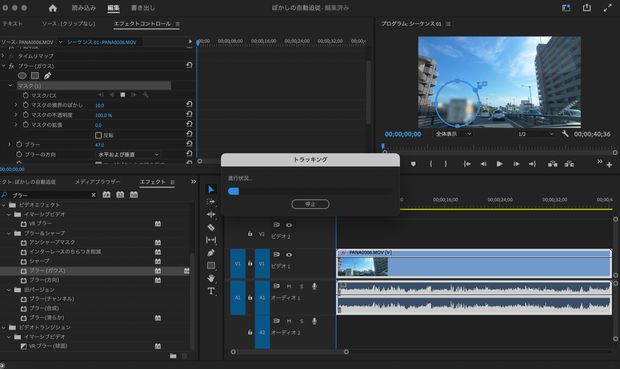
Task: Open the playback resolution 1/2 dropdown
Action: pyautogui.click(x=535, y=134)
